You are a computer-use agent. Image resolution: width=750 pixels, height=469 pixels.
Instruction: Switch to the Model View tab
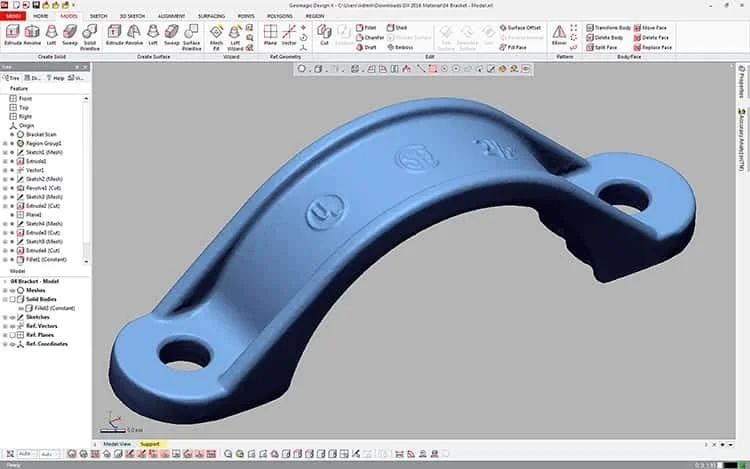point(117,444)
